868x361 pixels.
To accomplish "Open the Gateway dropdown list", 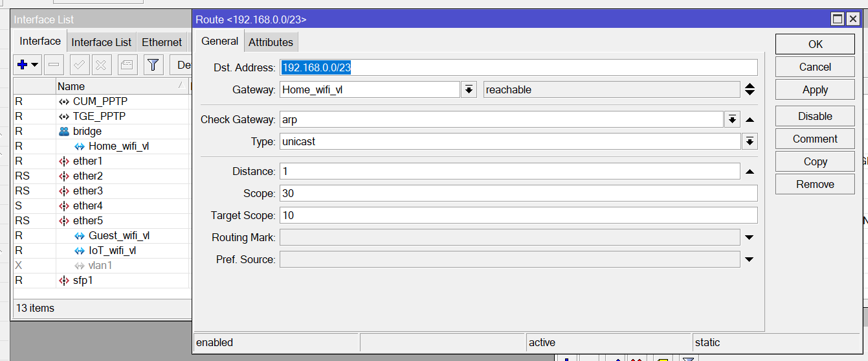I will (x=469, y=89).
